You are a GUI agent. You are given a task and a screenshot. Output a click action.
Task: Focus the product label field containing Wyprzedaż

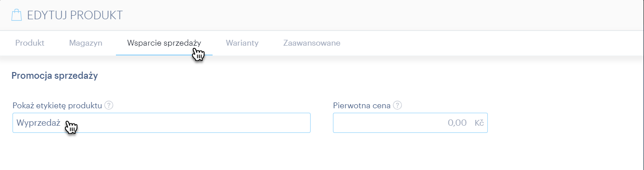(162, 123)
